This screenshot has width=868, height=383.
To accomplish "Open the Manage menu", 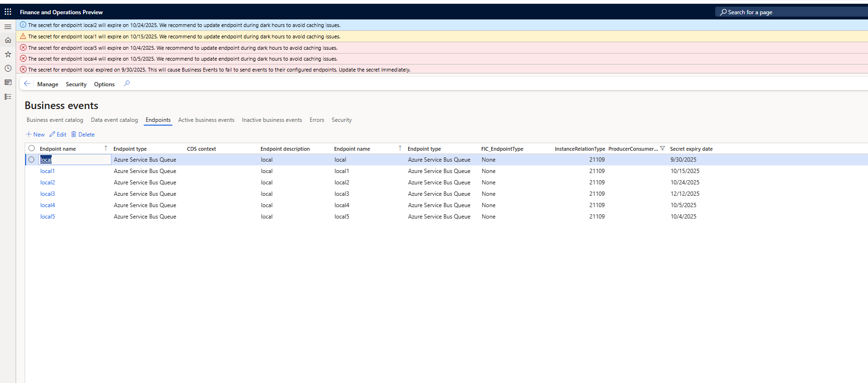I will tap(48, 84).
